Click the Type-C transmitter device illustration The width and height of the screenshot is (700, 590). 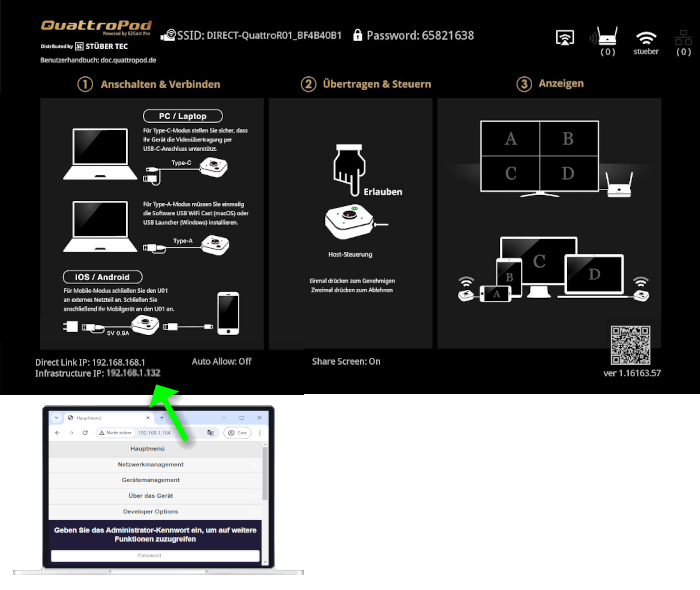[213, 167]
